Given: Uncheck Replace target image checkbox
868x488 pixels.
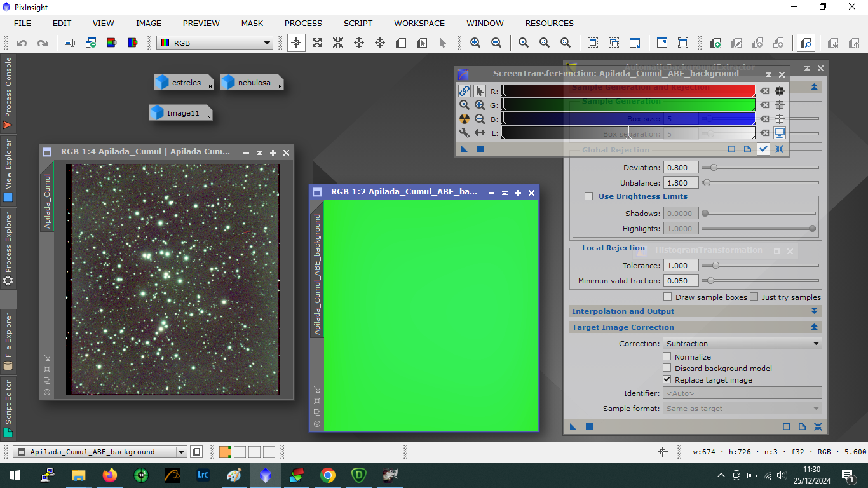Looking at the screenshot, I should pos(667,379).
